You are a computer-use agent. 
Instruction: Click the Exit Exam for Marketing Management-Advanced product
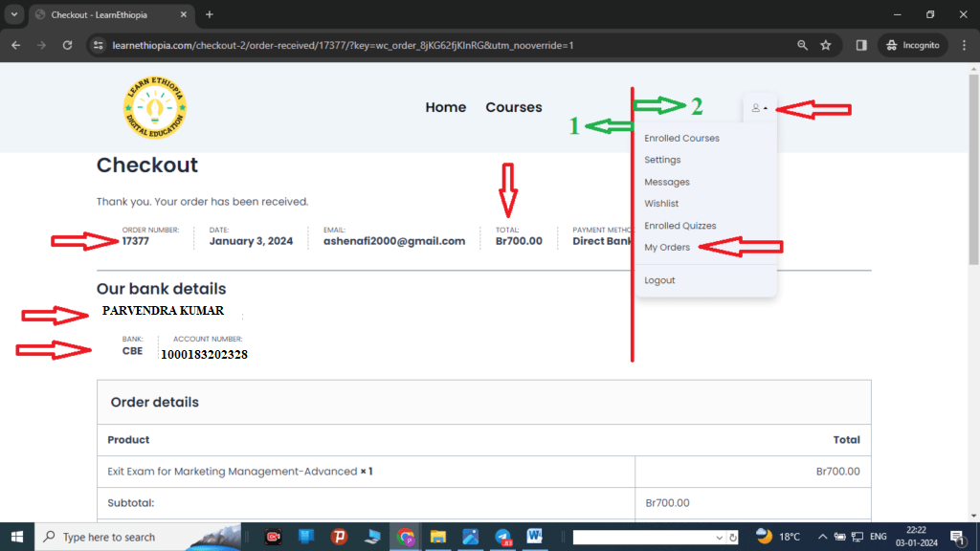tap(233, 472)
